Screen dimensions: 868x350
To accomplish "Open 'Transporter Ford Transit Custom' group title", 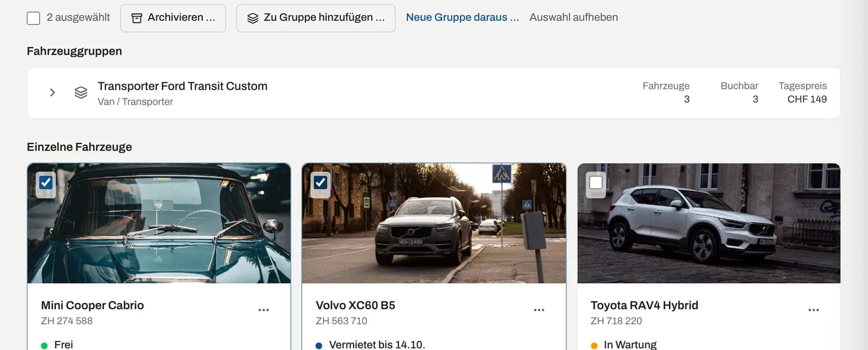I will 182,86.
